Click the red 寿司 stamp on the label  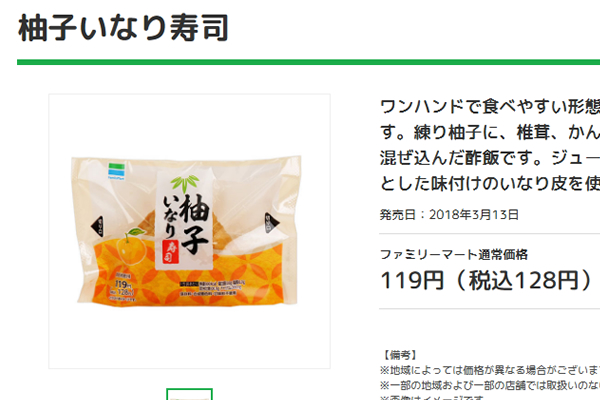point(170,252)
